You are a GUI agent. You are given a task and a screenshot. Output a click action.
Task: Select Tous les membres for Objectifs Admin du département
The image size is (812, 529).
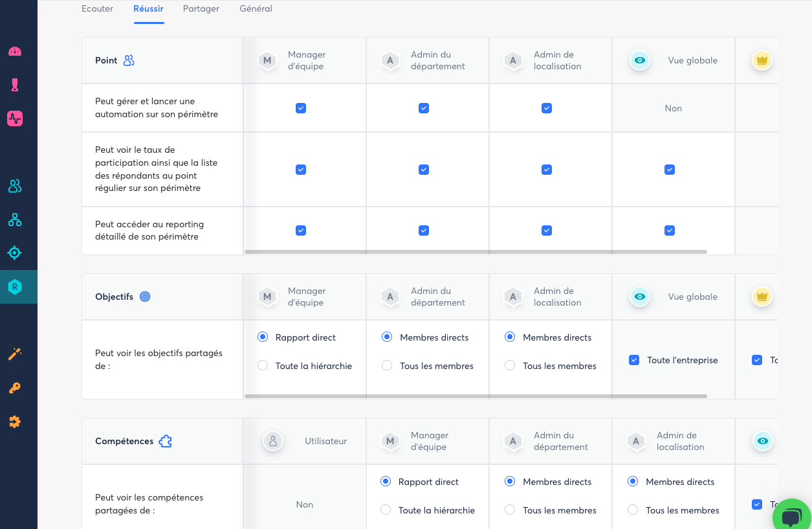tap(387, 366)
